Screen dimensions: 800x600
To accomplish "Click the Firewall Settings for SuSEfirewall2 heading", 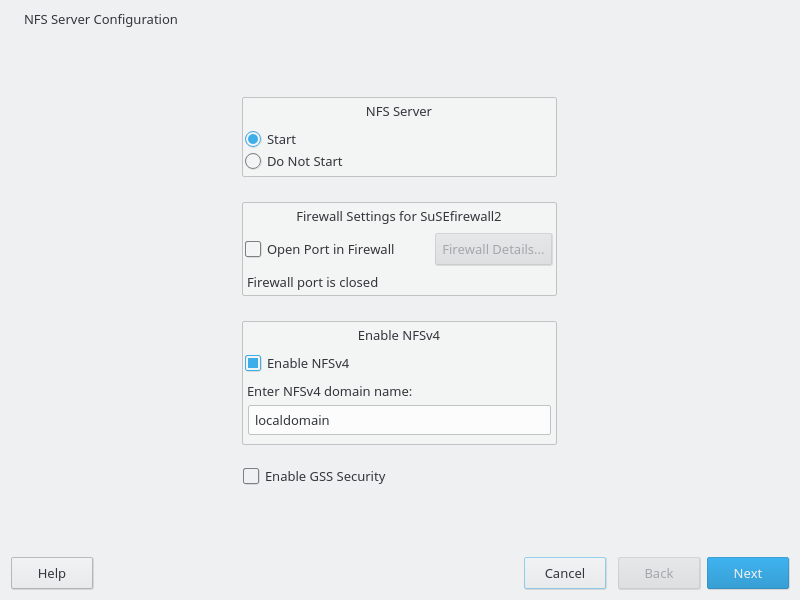I will coord(398,216).
